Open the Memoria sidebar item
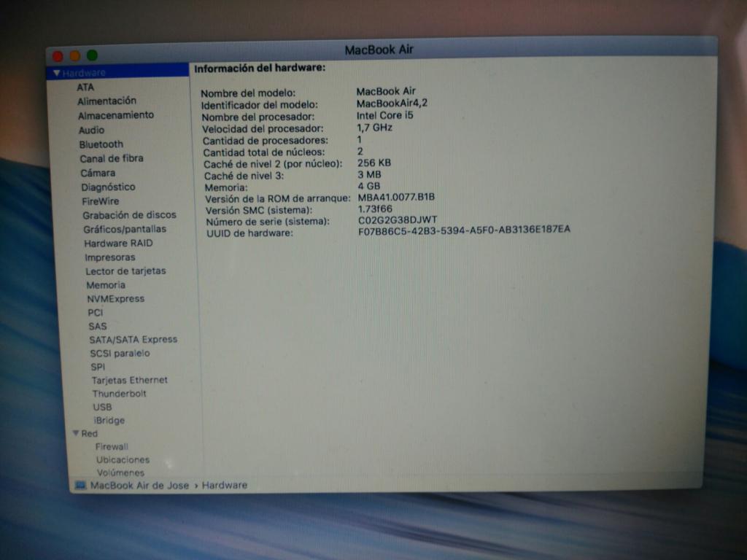 pyautogui.click(x=106, y=285)
